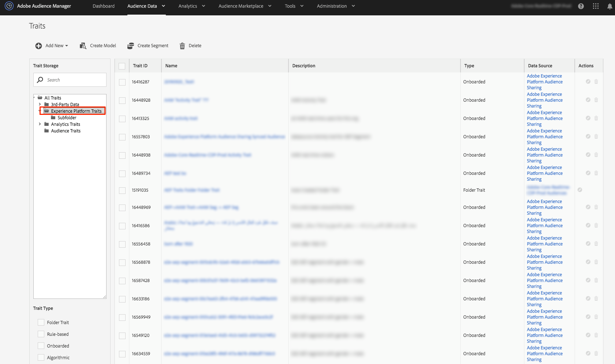The image size is (615, 364).
Task: Edit trait 16413325 using its pencil icon
Action: 588,118
